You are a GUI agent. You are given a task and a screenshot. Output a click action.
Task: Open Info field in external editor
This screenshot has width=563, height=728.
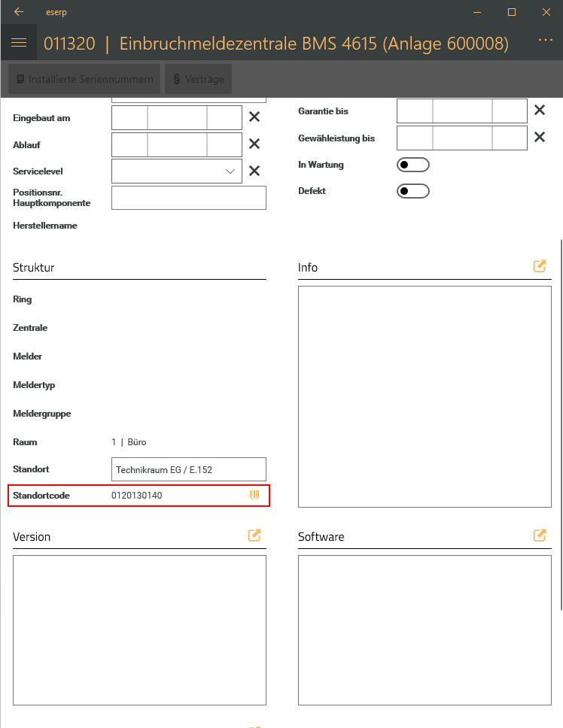(539, 266)
